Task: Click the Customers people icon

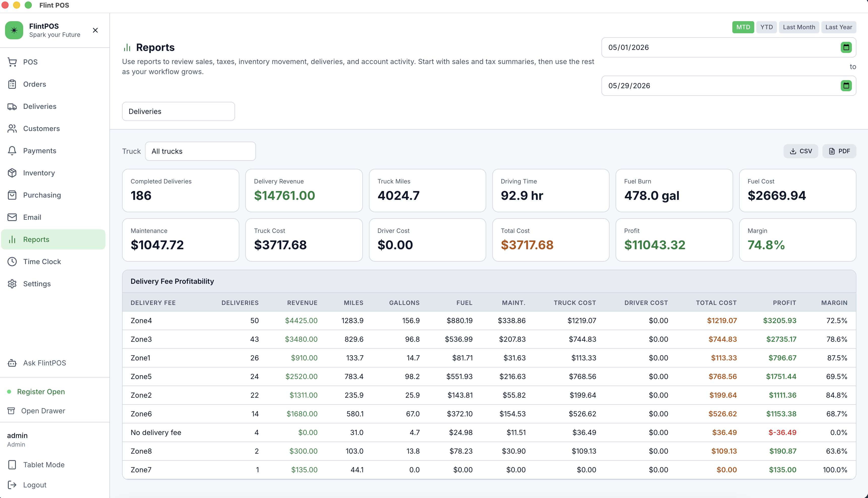Action: pos(12,129)
